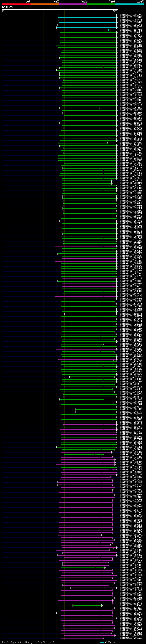Click the green ~80% identity legend bar
The width and height of the screenshot is (146, 644).
pos(101,4)
